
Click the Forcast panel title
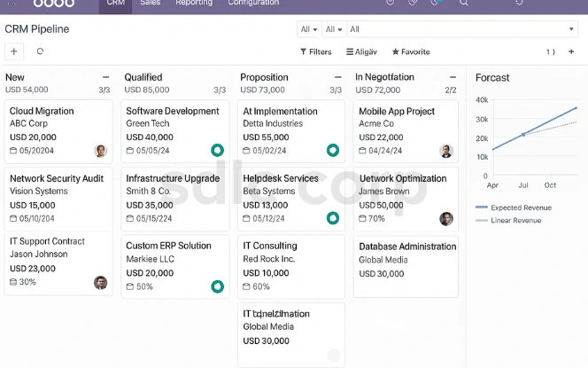(x=492, y=78)
